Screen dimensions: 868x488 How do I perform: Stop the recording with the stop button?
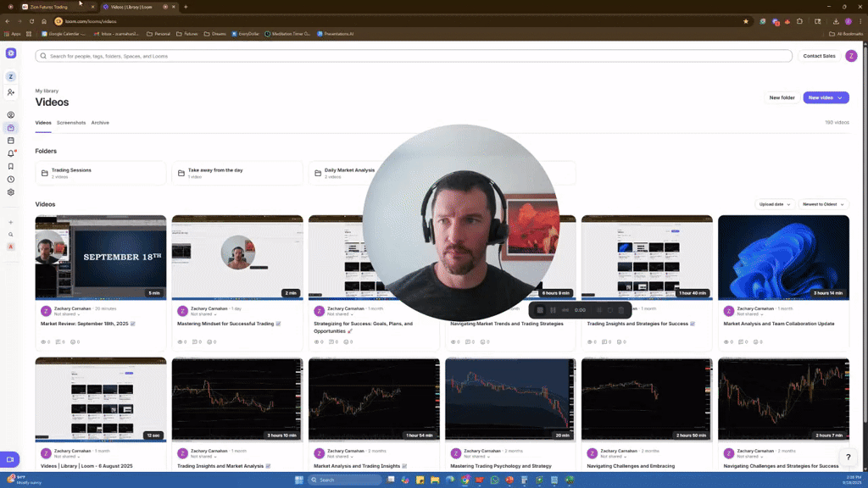click(x=540, y=310)
